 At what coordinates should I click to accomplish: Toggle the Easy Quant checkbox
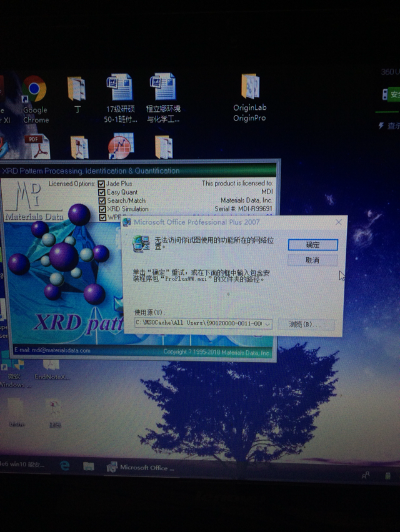101,192
